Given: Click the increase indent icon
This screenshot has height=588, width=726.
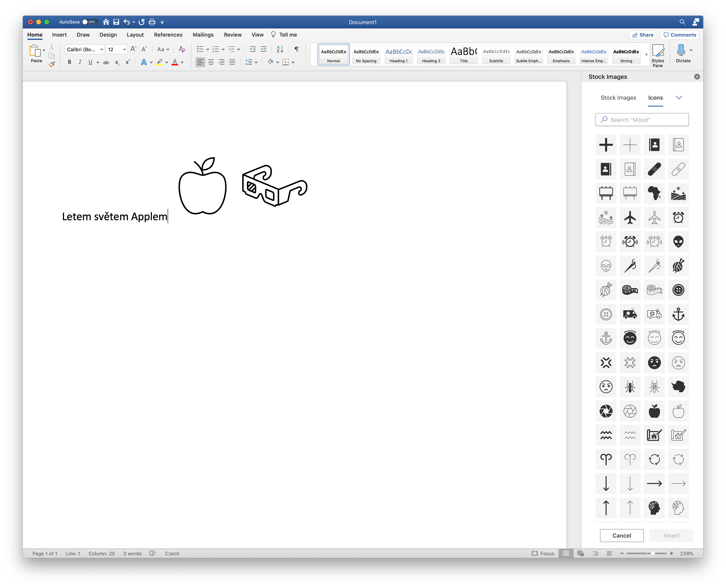Looking at the screenshot, I should click(x=263, y=49).
